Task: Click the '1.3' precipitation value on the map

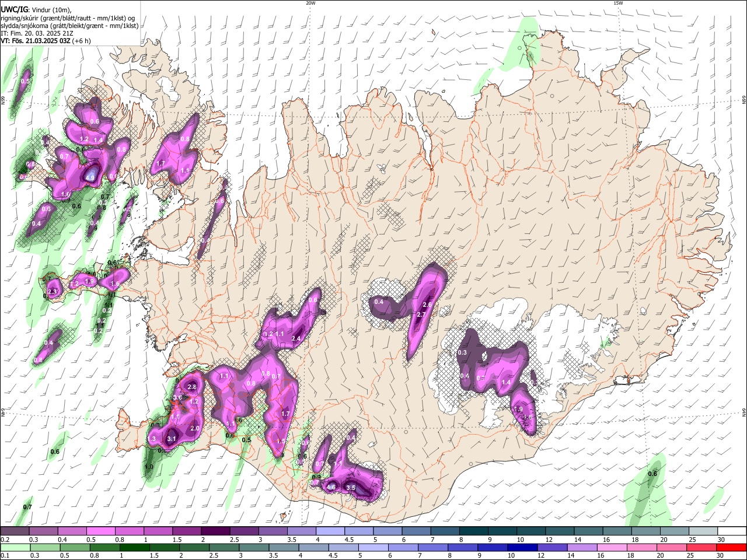Action: [x=152, y=439]
